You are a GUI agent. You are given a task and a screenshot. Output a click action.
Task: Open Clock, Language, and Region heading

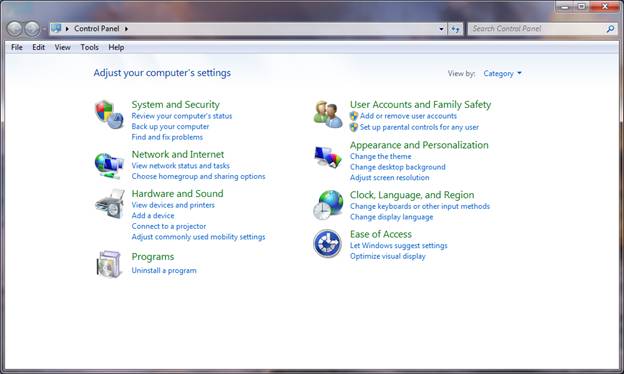(412, 195)
